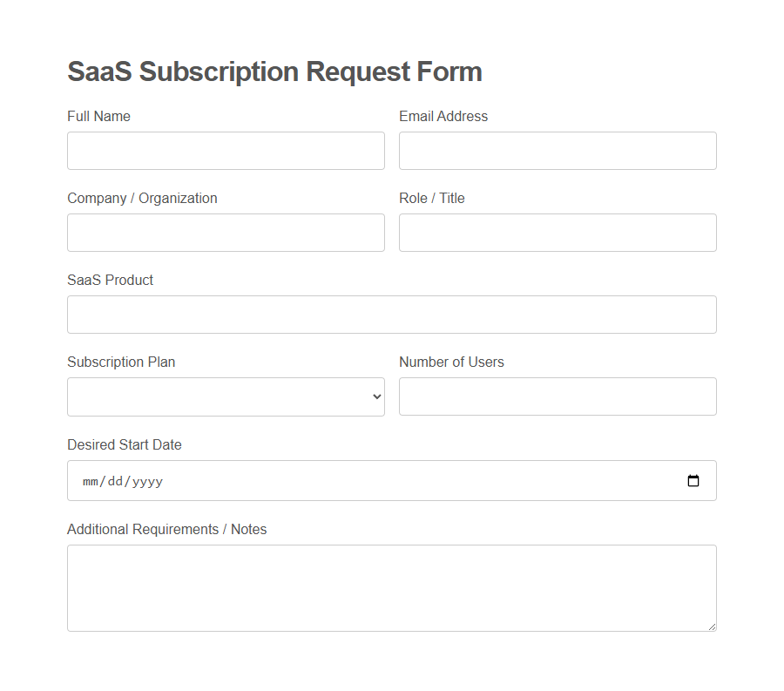Screen dimensions: 784x691
Task: Click the month segment of the date field
Action: [x=90, y=480]
